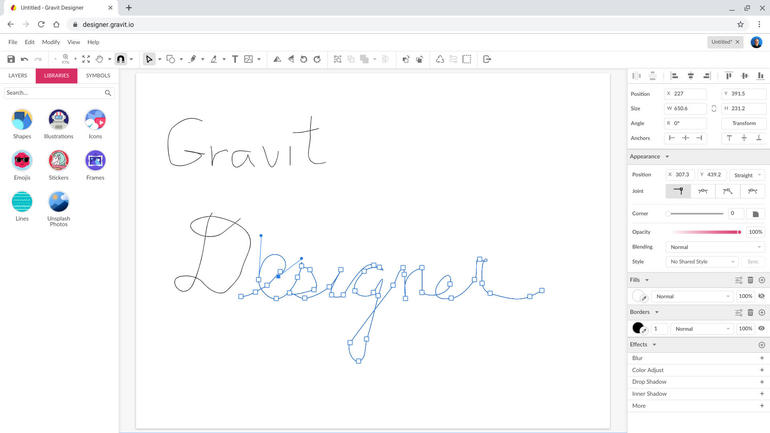Open the No Shared Style dropdown
The width and height of the screenshot is (770, 433).
702,262
